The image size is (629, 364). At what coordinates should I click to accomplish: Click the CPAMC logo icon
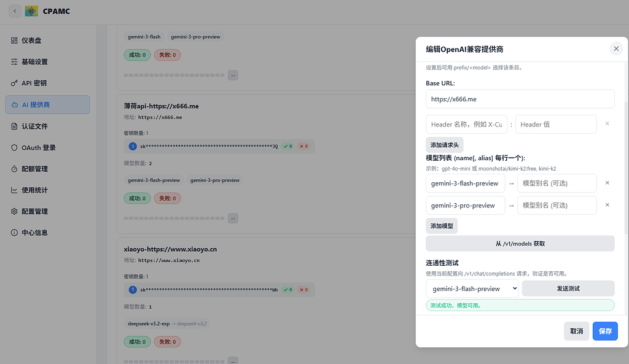(31, 11)
